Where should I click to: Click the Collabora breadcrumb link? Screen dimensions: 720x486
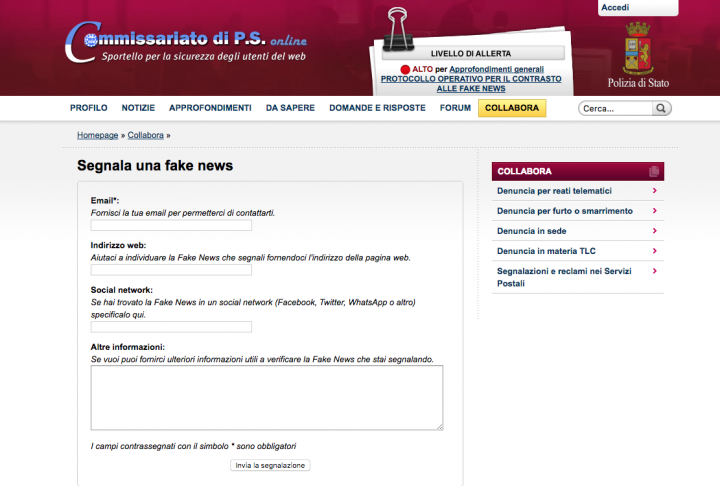(x=146, y=135)
